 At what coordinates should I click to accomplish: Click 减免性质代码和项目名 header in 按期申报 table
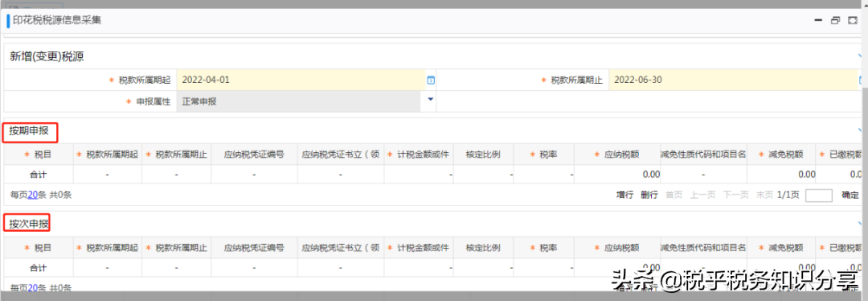703,155
